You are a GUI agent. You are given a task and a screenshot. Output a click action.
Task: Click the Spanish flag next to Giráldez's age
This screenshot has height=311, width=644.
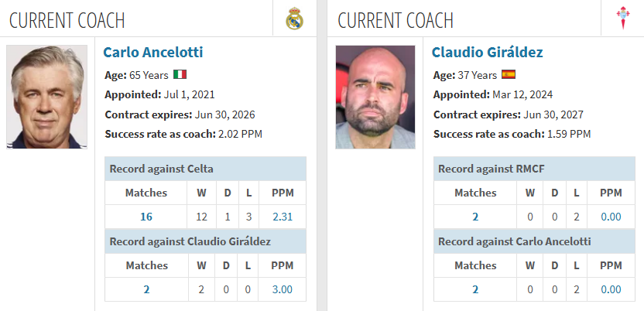(509, 75)
